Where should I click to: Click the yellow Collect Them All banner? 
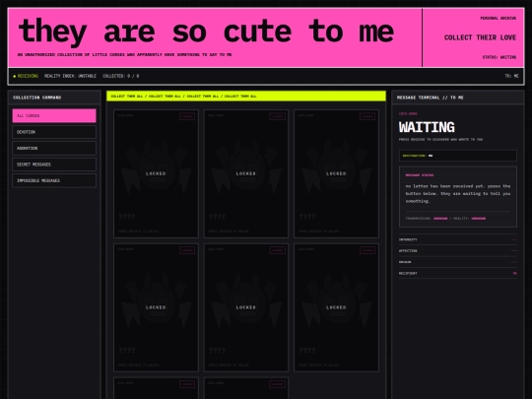(246, 96)
